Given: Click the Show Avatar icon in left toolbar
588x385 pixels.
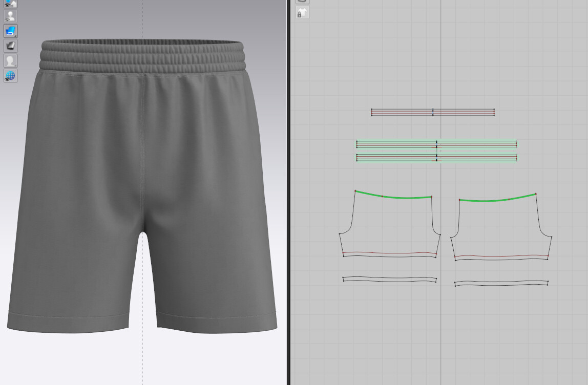Looking at the screenshot, I should click(10, 60).
